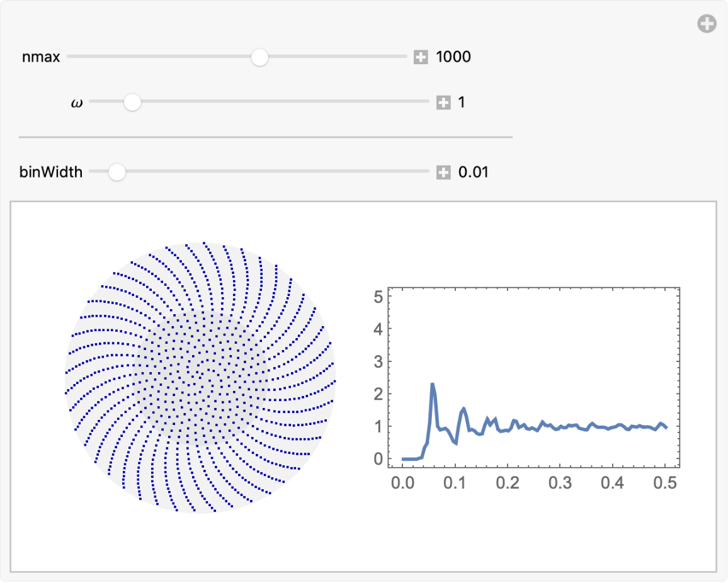Set ω slider to the track's far right end
This screenshot has width=728, height=583.
(428, 102)
